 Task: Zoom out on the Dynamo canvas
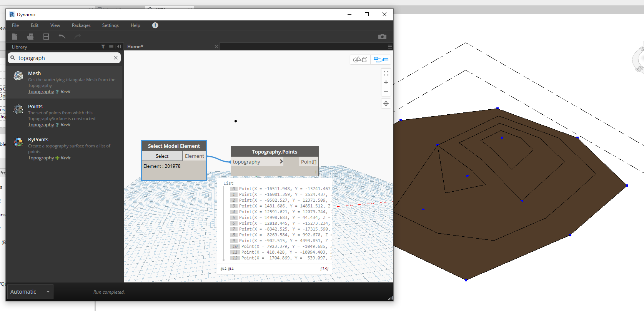[386, 92]
